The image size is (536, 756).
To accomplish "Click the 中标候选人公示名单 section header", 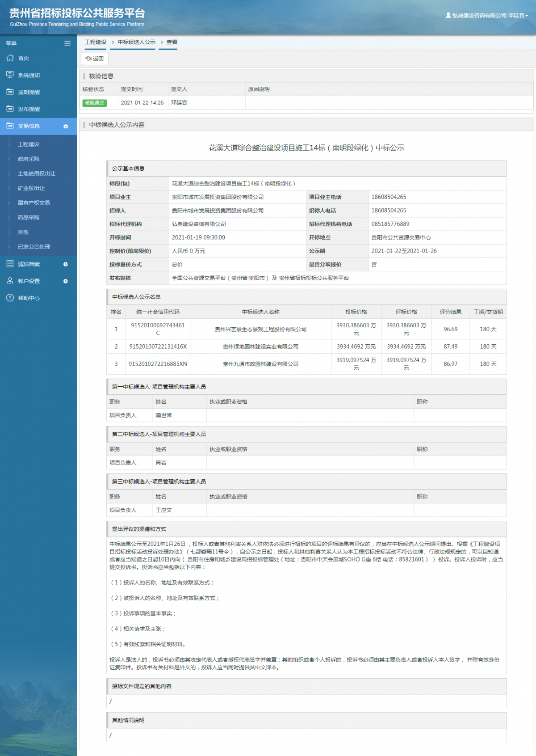I will point(306,297).
